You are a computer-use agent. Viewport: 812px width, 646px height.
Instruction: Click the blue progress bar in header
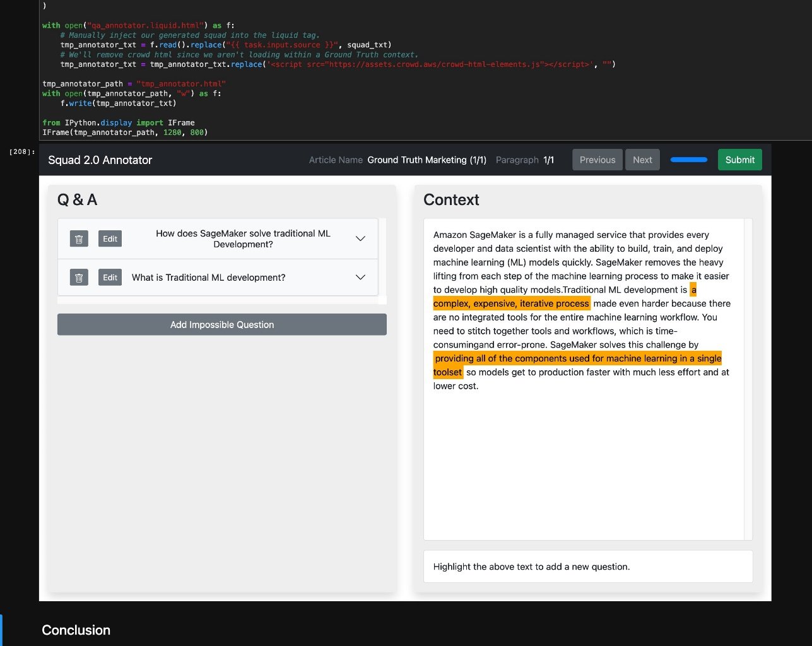pos(689,160)
